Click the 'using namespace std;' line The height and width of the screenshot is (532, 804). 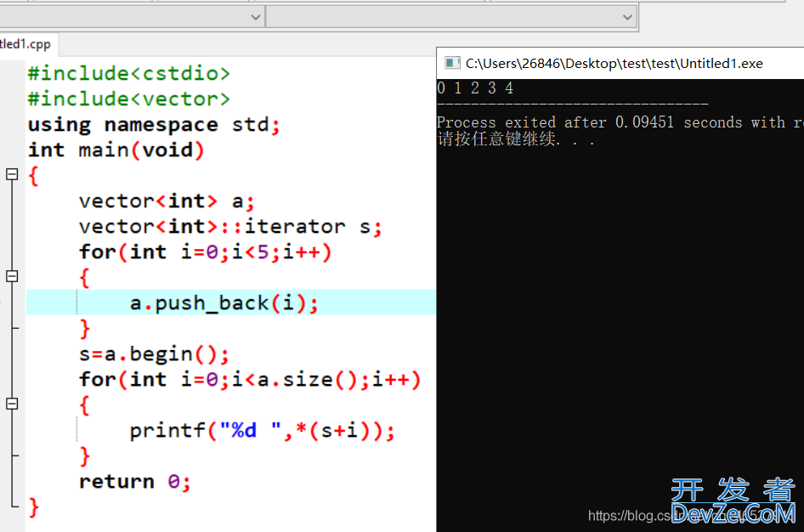[x=154, y=125]
